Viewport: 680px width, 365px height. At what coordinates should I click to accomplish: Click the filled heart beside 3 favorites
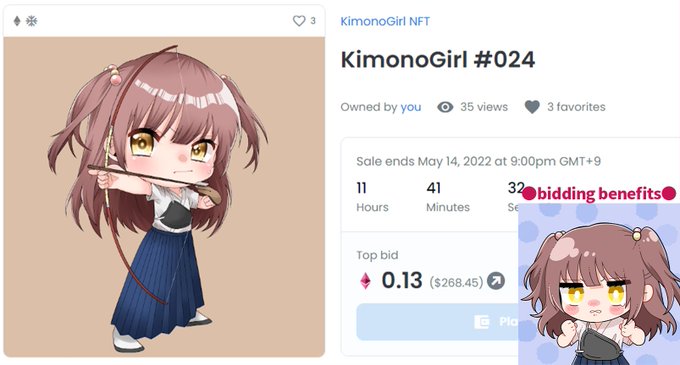(x=532, y=107)
